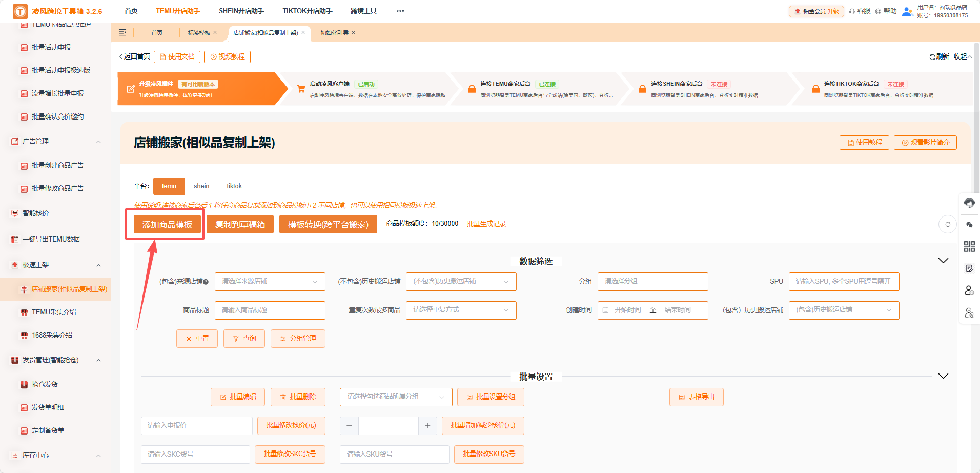This screenshot has width=980, height=473.
Task: Play the 视频教程 video tutorial
Action: point(227,56)
